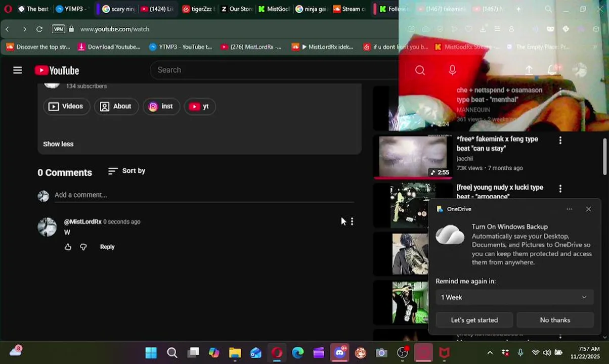
Task: Switch to 'The best' browser tab
Action: [33, 9]
